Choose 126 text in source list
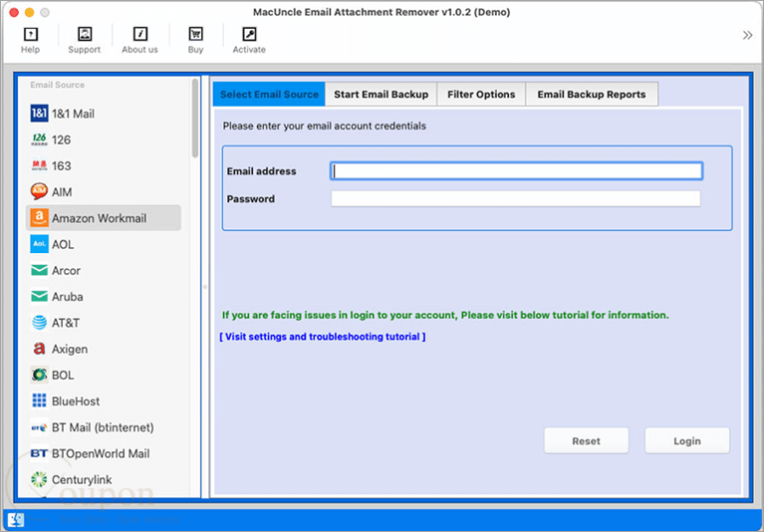 click(x=62, y=139)
